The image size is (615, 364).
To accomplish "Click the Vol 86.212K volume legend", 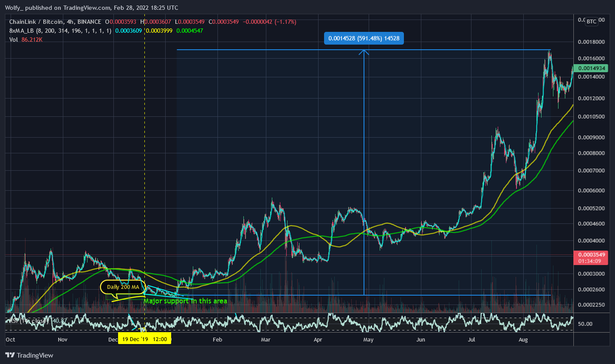I will pos(26,40).
